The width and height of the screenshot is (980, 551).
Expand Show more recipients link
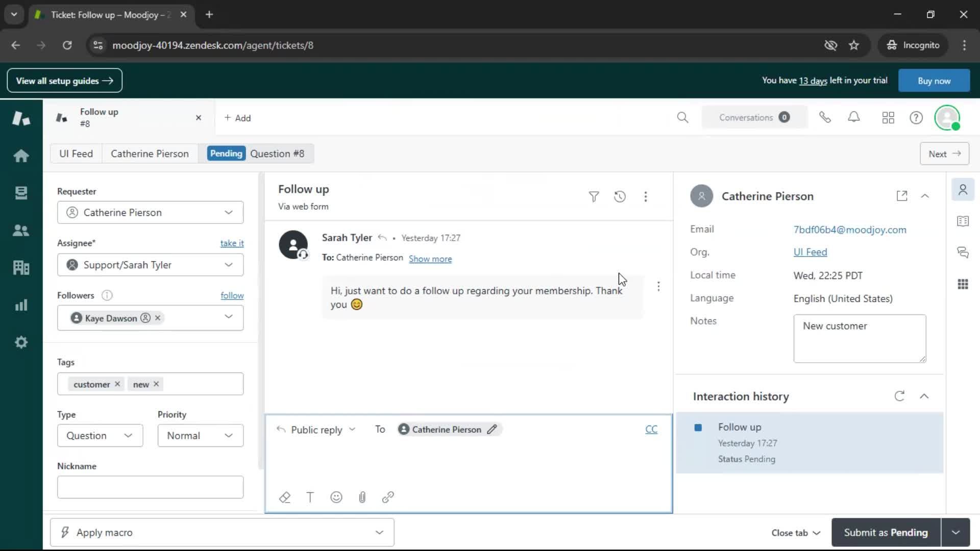click(430, 259)
